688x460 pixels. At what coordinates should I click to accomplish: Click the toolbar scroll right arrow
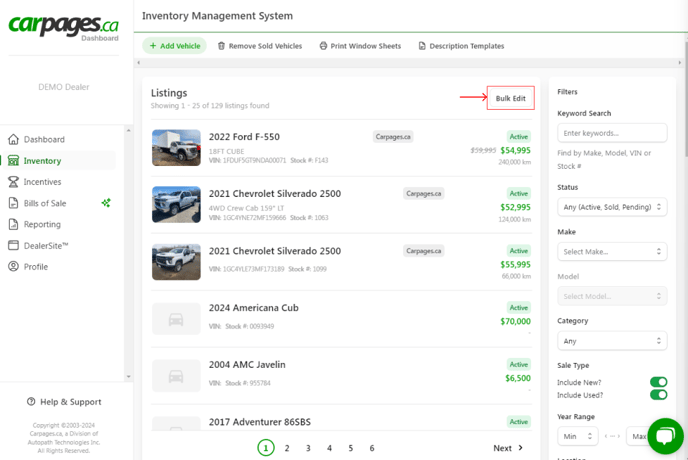click(x=680, y=63)
